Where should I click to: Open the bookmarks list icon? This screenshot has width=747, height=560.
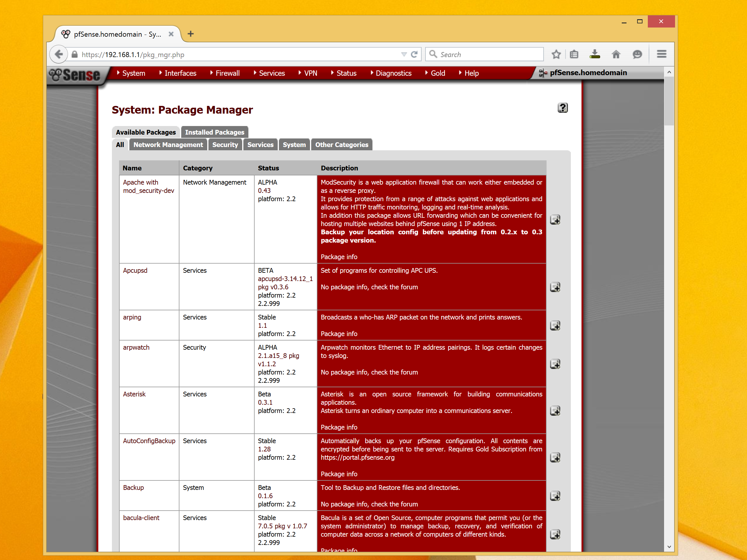[574, 54]
